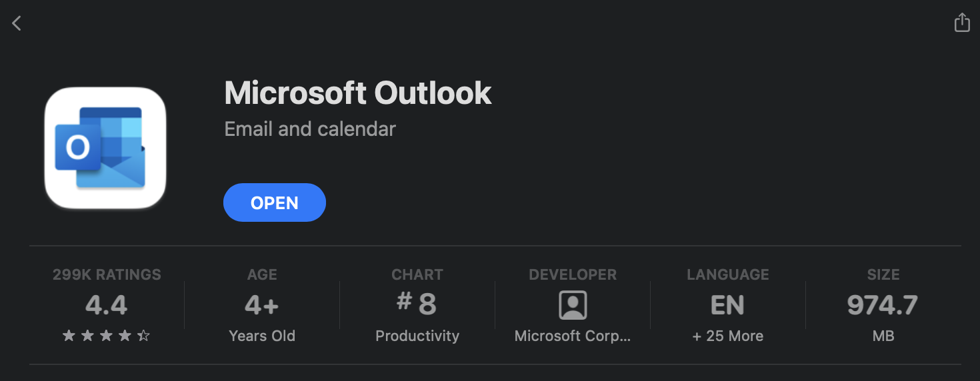Click the 974.7 MB size info

(883, 316)
